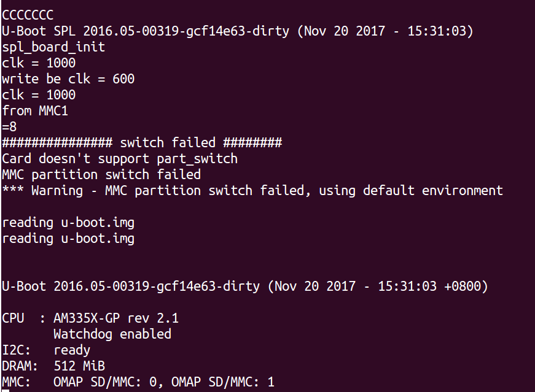This screenshot has width=535, height=392.
Task: Click the 'MMC partition switch failed' line
Action: [x=101, y=174]
